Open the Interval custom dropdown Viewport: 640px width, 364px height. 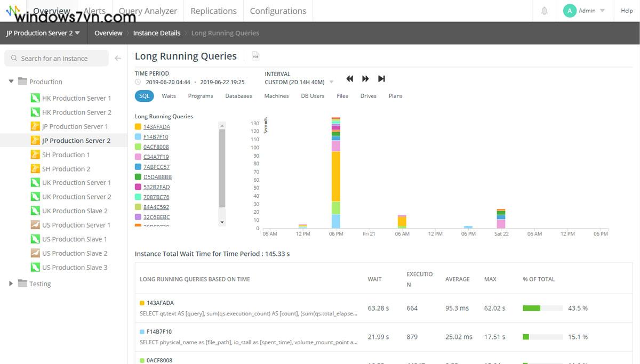tap(331, 82)
